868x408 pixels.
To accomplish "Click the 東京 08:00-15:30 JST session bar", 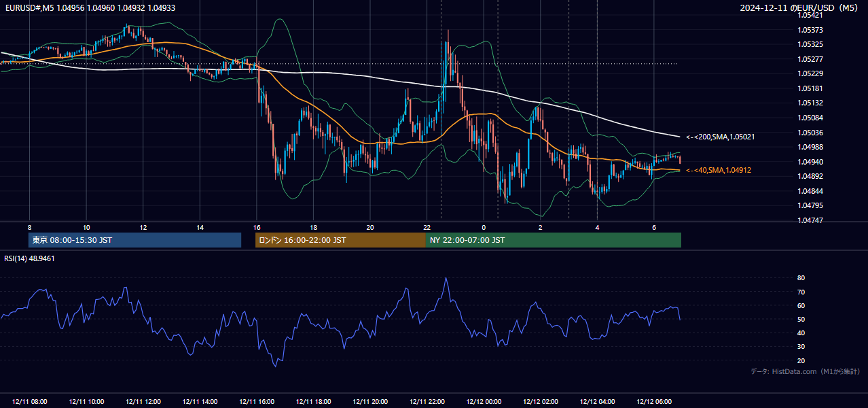I will point(134,240).
